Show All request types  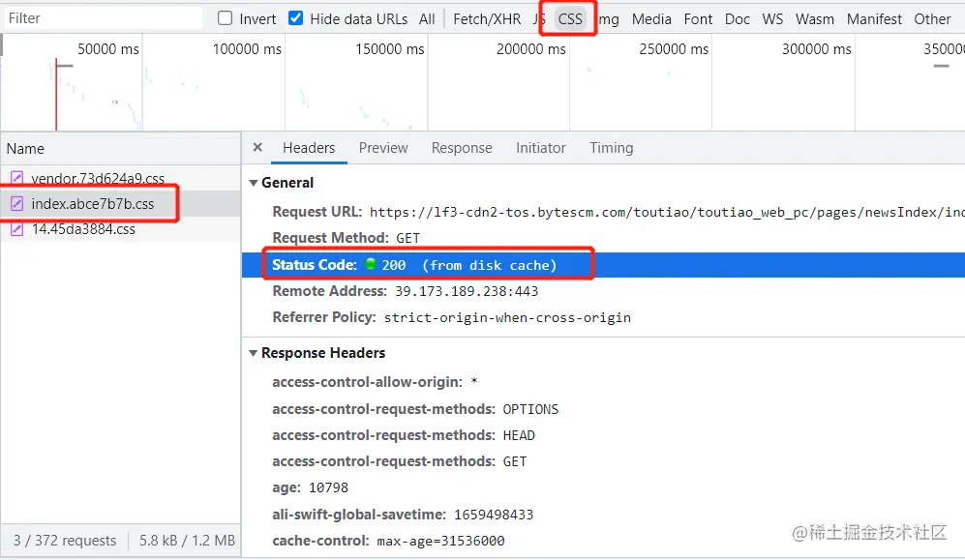[427, 18]
